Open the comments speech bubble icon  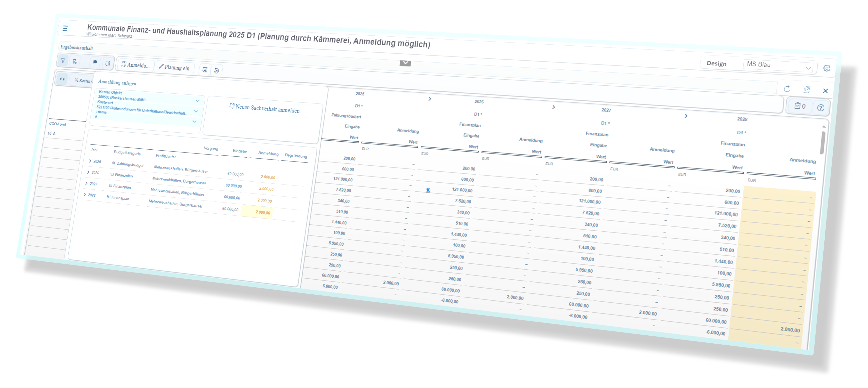108,63
